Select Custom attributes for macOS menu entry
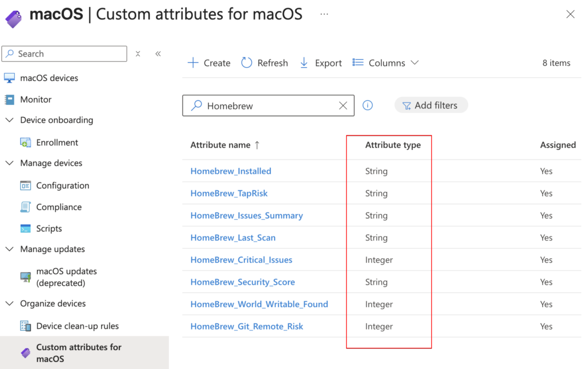Image resolution: width=588 pixels, height=369 pixels. tap(79, 352)
